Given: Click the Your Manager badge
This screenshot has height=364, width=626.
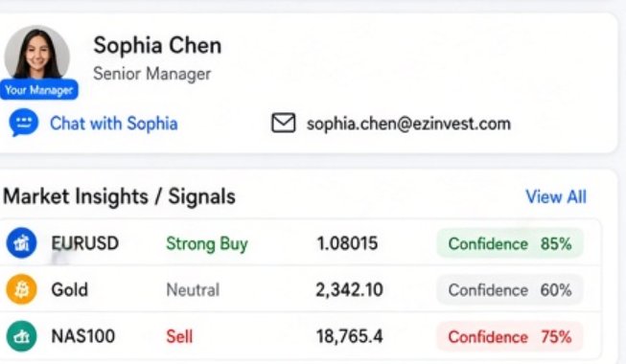Looking at the screenshot, I should coord(39,90).
